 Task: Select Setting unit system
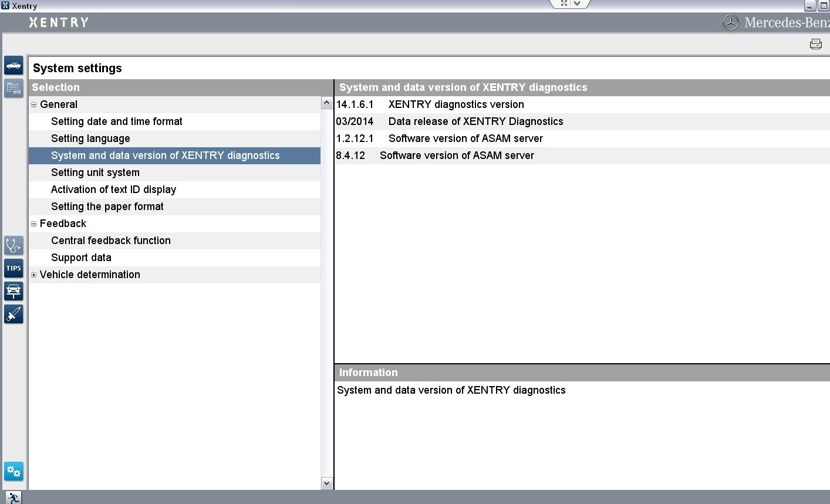click(x=95, y=172)
